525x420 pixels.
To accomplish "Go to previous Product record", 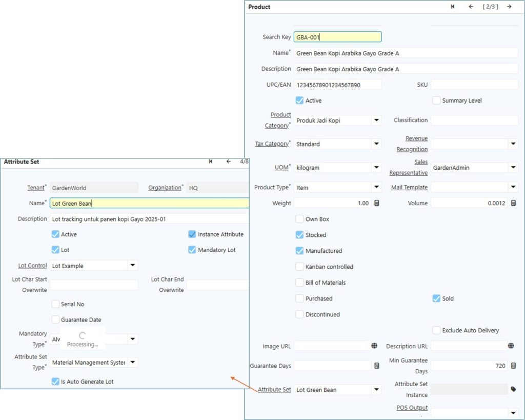I will 471,7.
